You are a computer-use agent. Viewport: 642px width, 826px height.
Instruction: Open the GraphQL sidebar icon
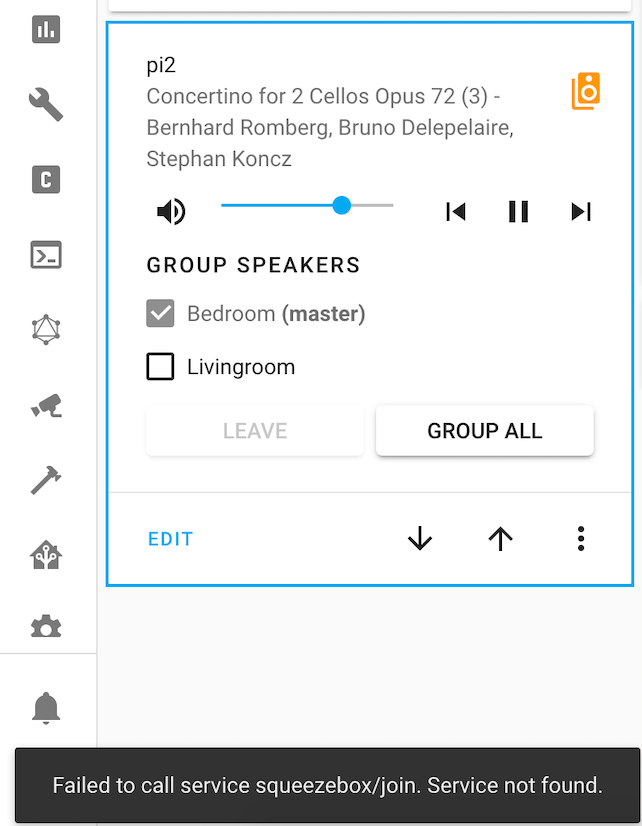click(x=45, y=329)
